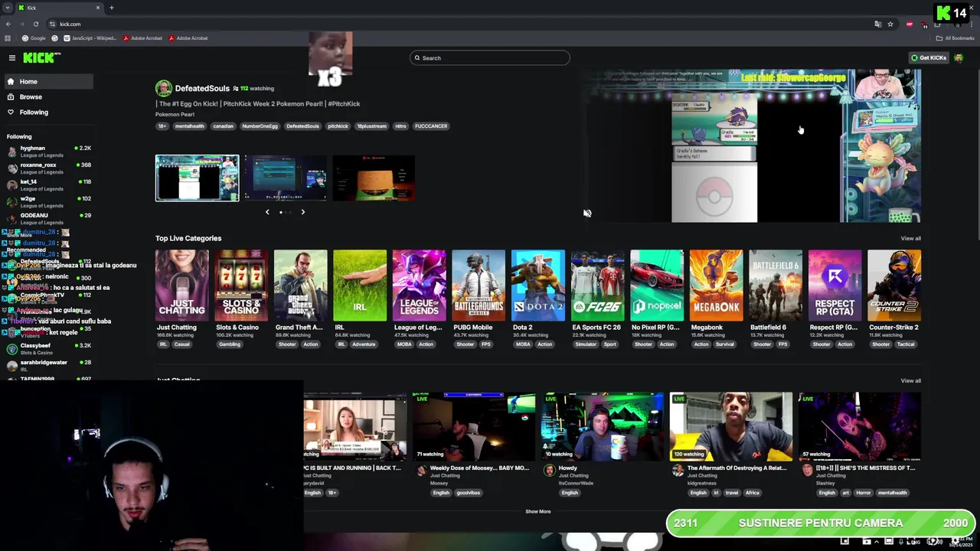
Task: View all Just Chatting streams
Action: pos(910,381)
